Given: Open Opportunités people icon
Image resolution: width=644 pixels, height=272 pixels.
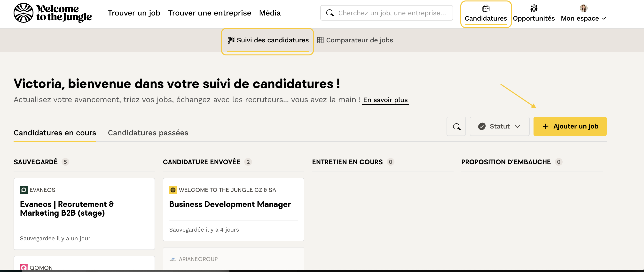Looking at the screenshot, I should point(534,8).
